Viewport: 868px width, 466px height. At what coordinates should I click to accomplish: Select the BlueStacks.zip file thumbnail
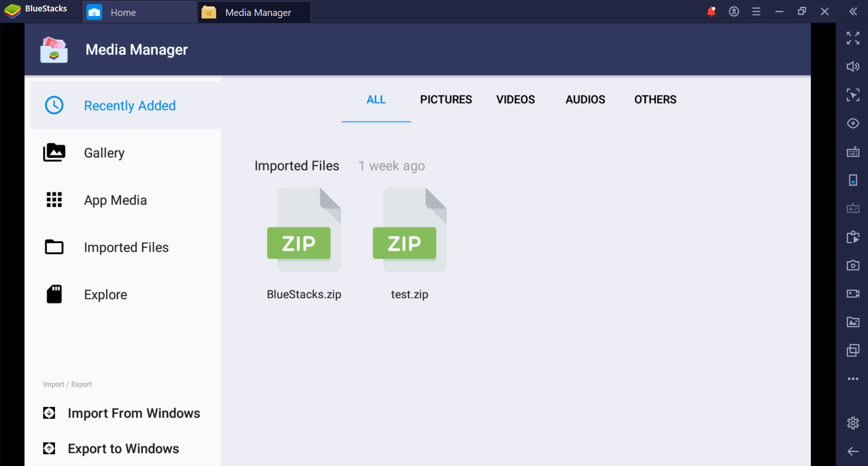click(304, 230)
